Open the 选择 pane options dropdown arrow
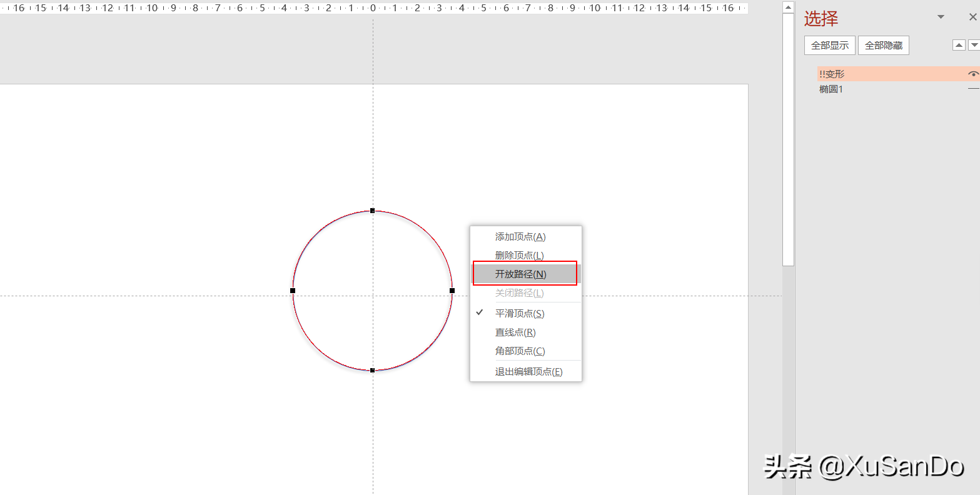Screen dimensions: 980x495 pyautogui.click(x=941, y=17)
